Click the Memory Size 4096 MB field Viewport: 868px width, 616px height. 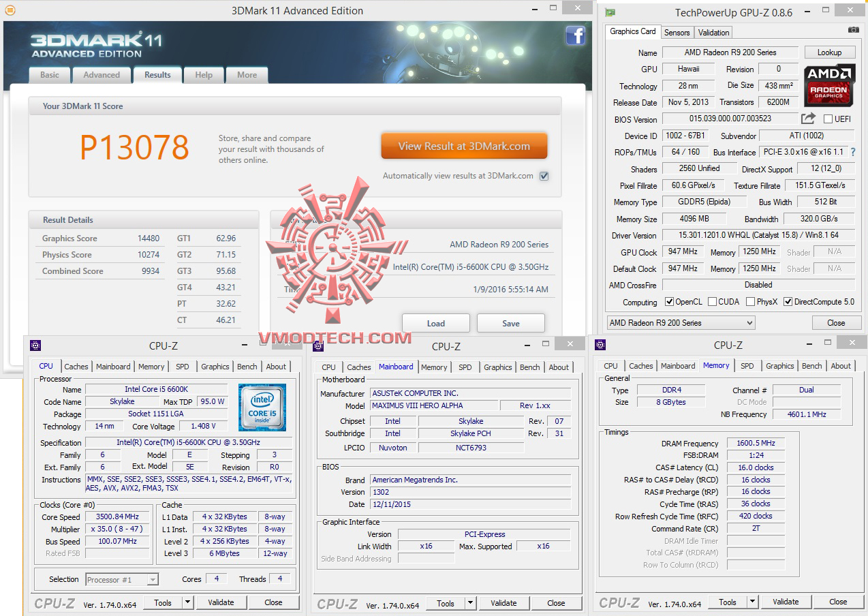pos(694,219)
